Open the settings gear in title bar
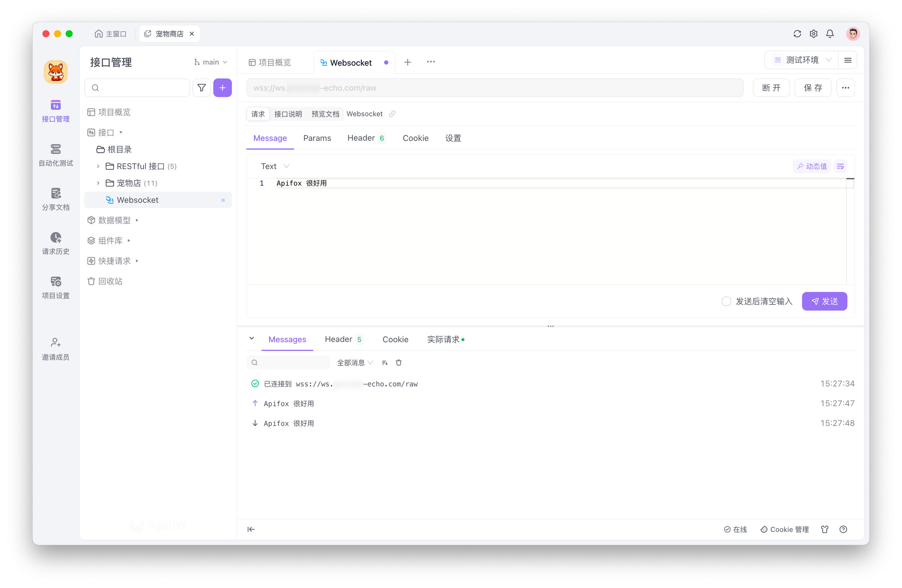Viewport: 902px width, 588px height. [x=813, y=33]
